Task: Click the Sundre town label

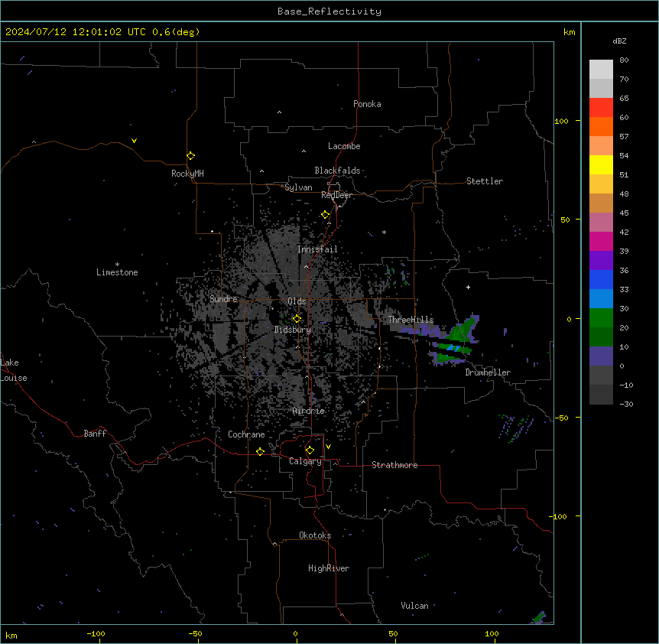Action: tap(223, 299)
